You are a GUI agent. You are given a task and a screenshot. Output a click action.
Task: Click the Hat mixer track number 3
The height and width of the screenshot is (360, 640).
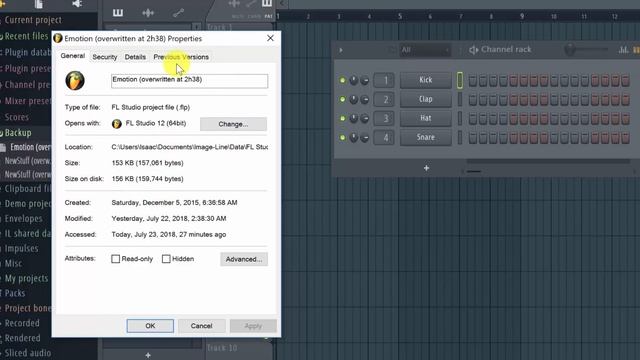384,118
